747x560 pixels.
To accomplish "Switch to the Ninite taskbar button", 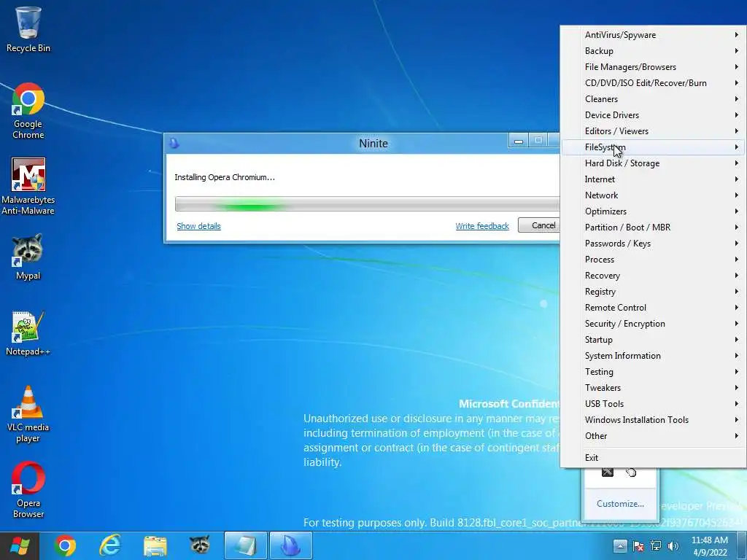I will coord(291,545).
